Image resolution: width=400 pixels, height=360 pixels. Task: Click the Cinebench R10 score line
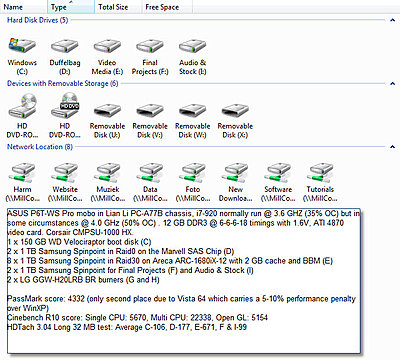[x=137, y=318]
